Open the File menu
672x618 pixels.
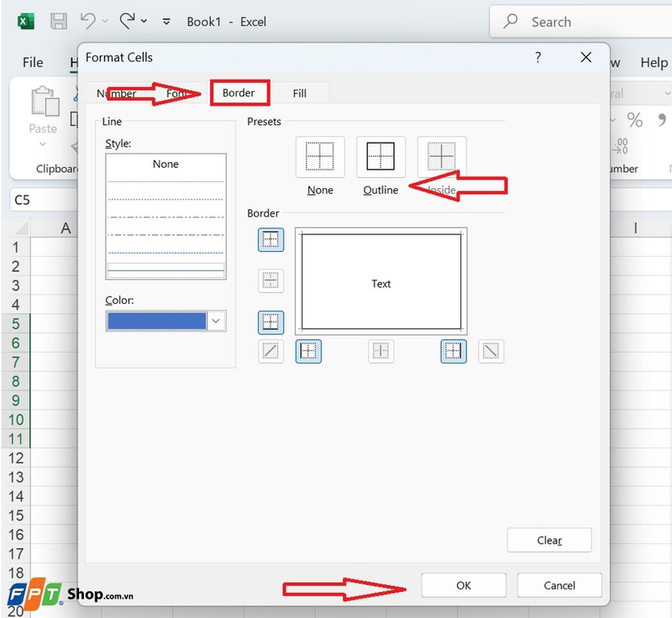tap(33, 62)
